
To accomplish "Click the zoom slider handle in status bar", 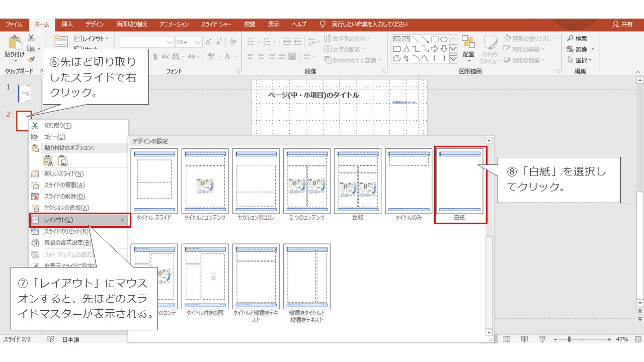I will tap(569, 339).
